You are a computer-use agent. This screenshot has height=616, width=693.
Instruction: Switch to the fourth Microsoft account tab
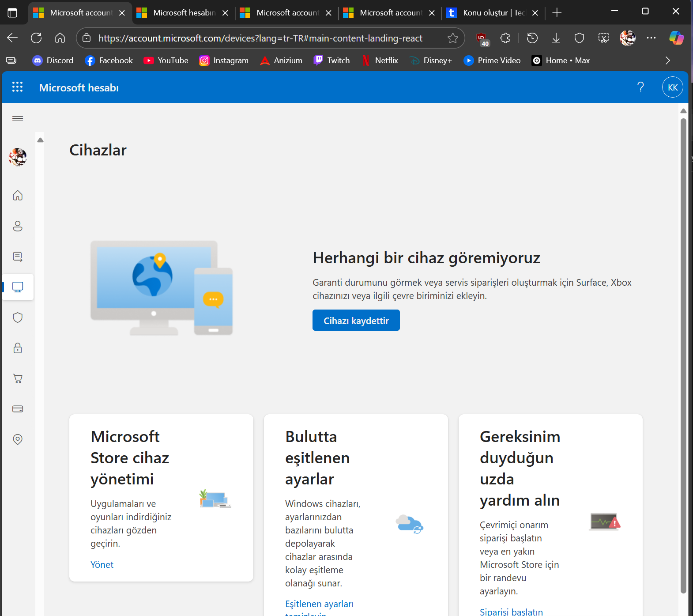tap(390, 13)
